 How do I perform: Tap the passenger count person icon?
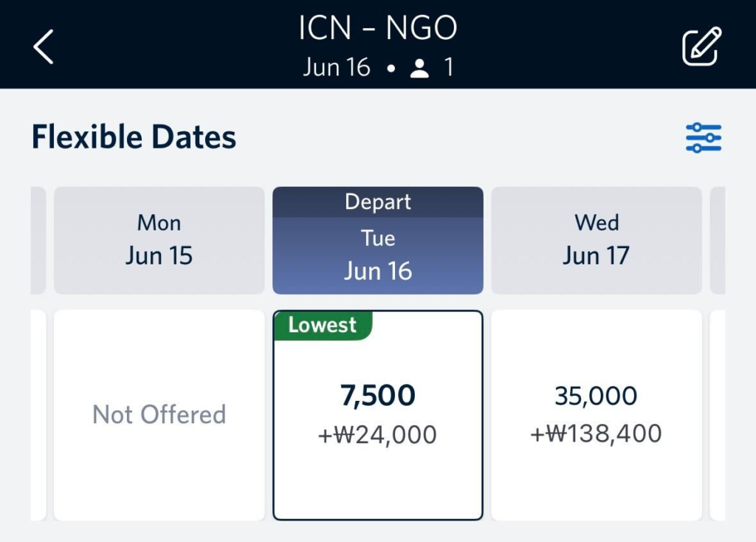click(420, 69)
